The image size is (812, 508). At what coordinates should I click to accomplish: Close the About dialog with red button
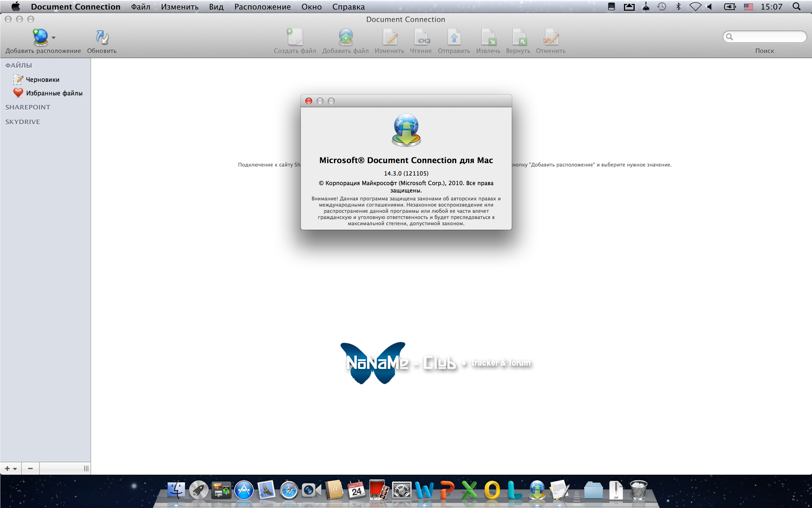[309, 101]
